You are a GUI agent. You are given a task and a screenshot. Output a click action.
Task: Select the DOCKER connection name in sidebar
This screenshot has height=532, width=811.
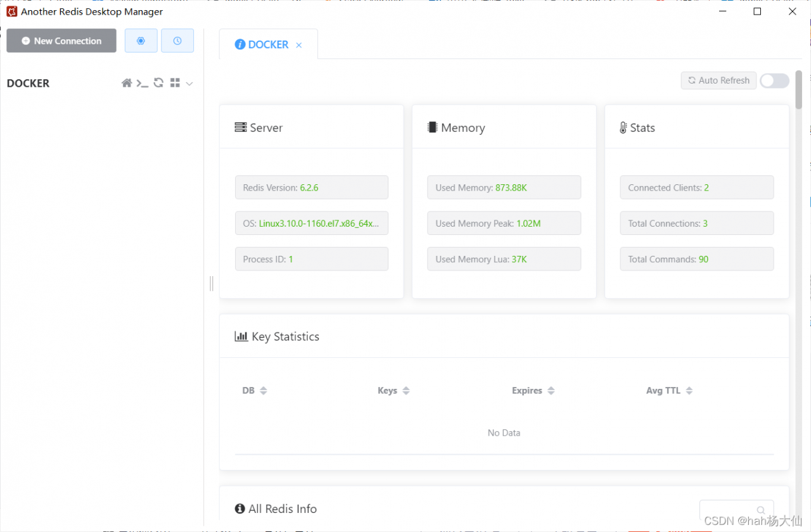pyautogui.click(x=28, y=83)
